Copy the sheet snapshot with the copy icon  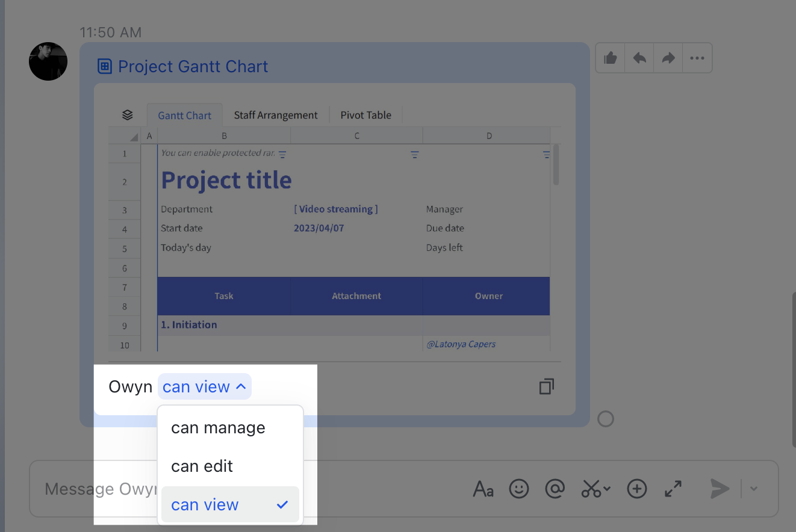546,386
